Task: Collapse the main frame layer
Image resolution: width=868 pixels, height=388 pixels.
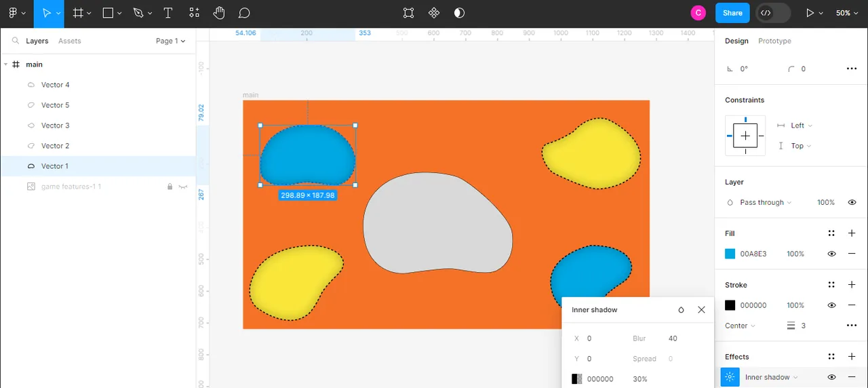Action: (6, 64)
